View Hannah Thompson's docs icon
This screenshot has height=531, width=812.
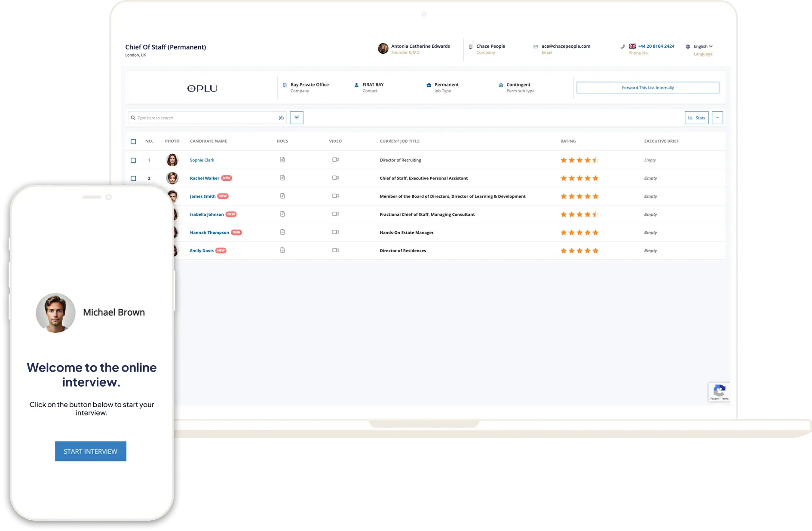click(282, 232)
